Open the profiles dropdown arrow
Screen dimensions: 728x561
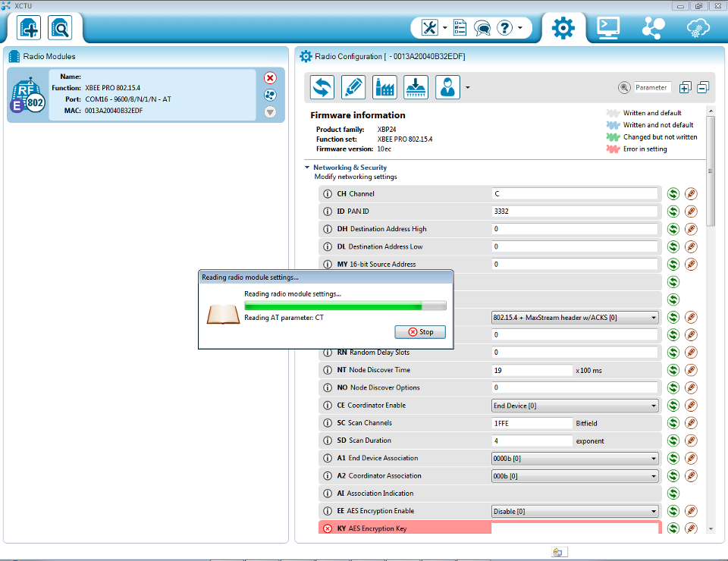pyautogui.click(x=468, y=87)
